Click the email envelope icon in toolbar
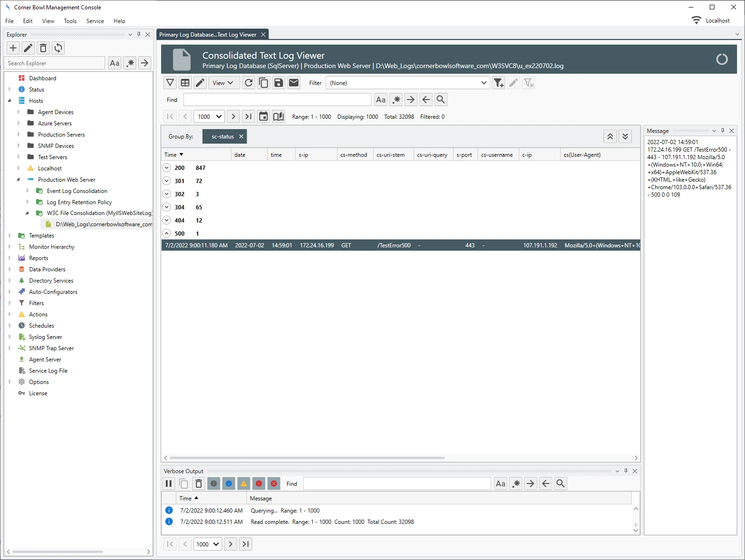Screen dimensions: 745x560 [x=294, y=83]
